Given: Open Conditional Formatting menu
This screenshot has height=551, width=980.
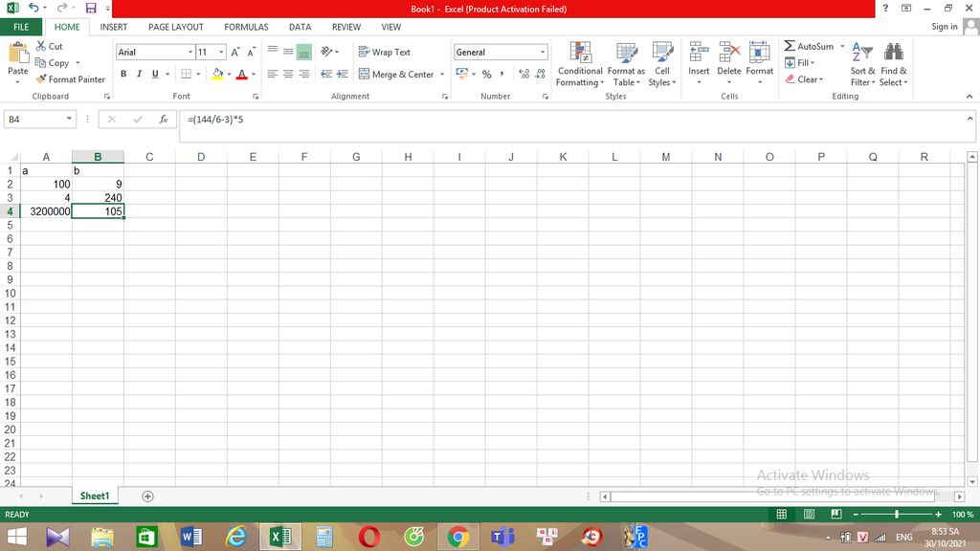Looking at the screenshot, I should (580, 64).
